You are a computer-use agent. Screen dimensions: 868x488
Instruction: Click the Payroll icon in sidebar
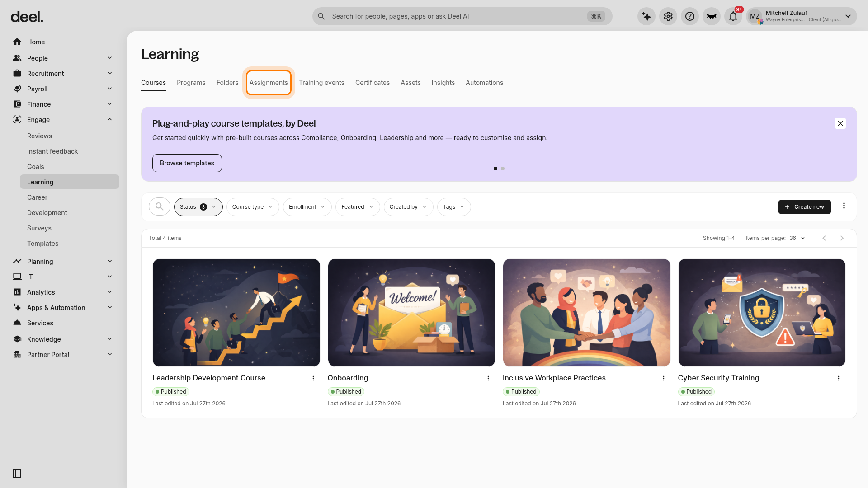click(17, 89)
